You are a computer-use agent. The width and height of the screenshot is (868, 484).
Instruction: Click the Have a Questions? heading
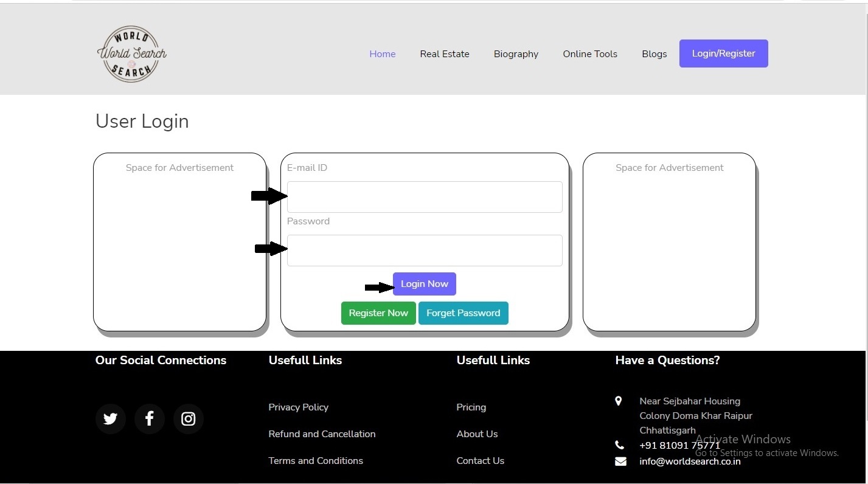[x=667, y=361]
